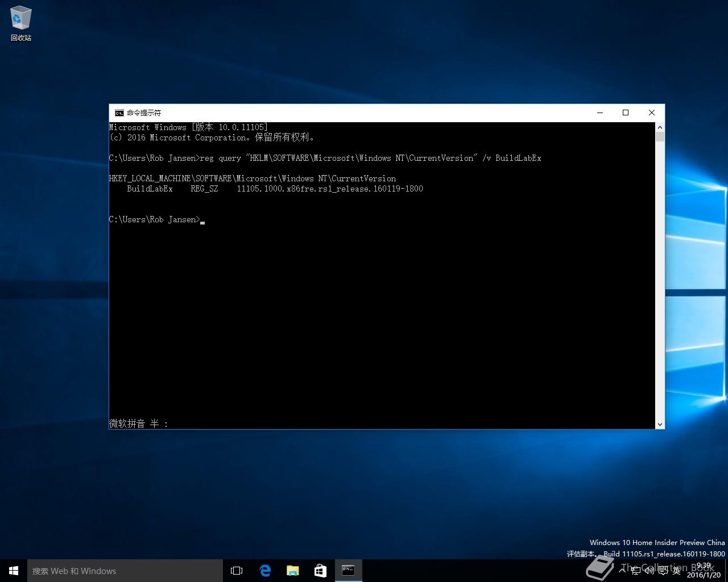This screenshot has width=728, height=582.
Task: Click the console scrollbar up arrow
Action: (660, 127)
